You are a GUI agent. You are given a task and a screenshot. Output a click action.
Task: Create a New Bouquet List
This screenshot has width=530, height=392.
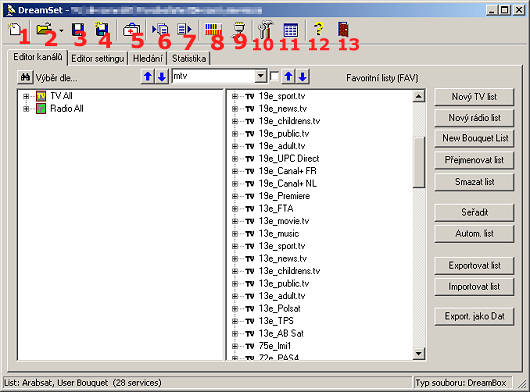click(x=474, y=138)
